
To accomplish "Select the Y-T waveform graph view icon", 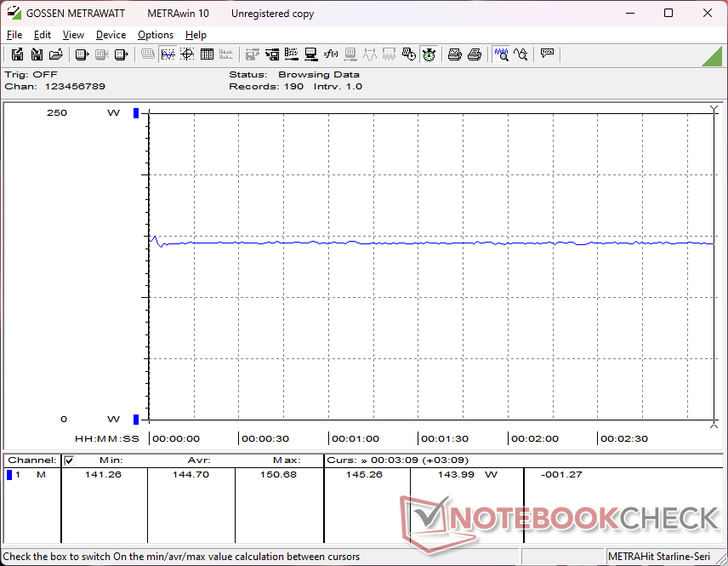I will pyautogui.click(x=168, y=54).
